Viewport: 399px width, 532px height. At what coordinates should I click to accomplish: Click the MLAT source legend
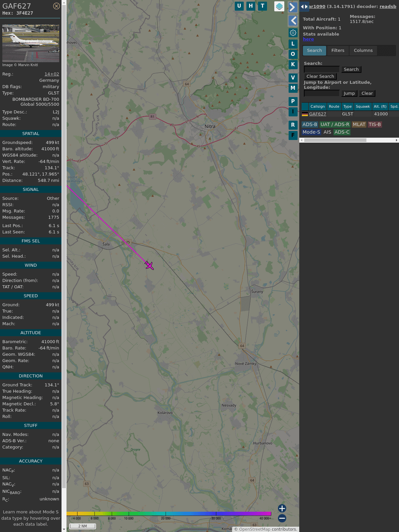pos(359,124)
